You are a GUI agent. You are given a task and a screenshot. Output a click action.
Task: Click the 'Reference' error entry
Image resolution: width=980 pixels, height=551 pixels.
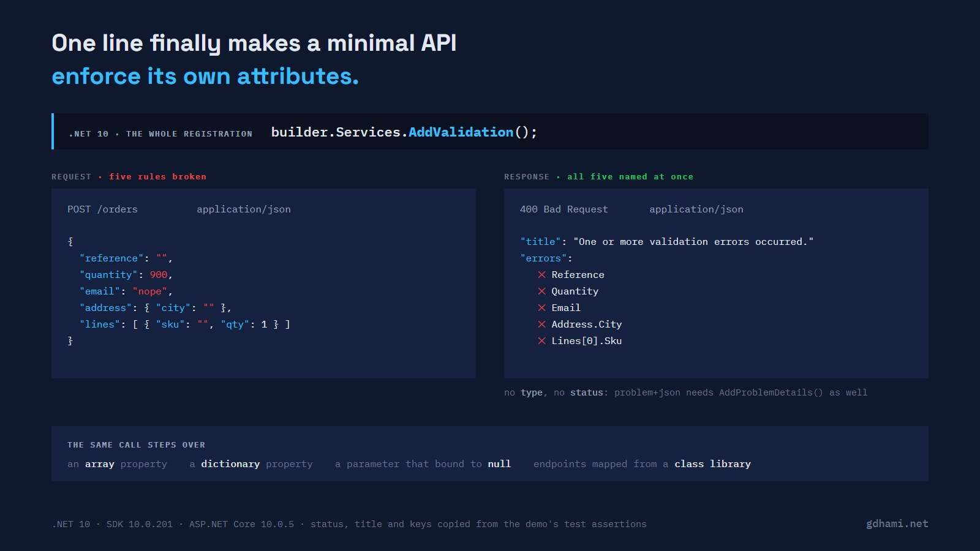pos(578,275)
